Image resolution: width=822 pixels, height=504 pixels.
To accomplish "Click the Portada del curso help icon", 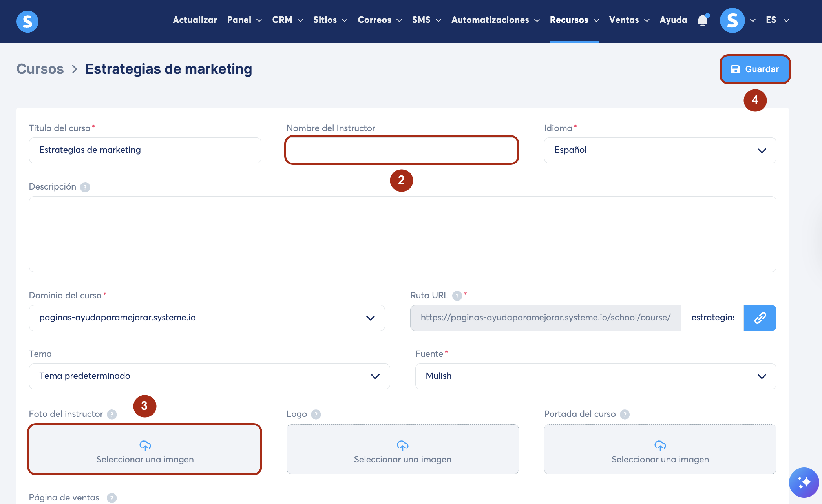I will [x=625, y=415].
